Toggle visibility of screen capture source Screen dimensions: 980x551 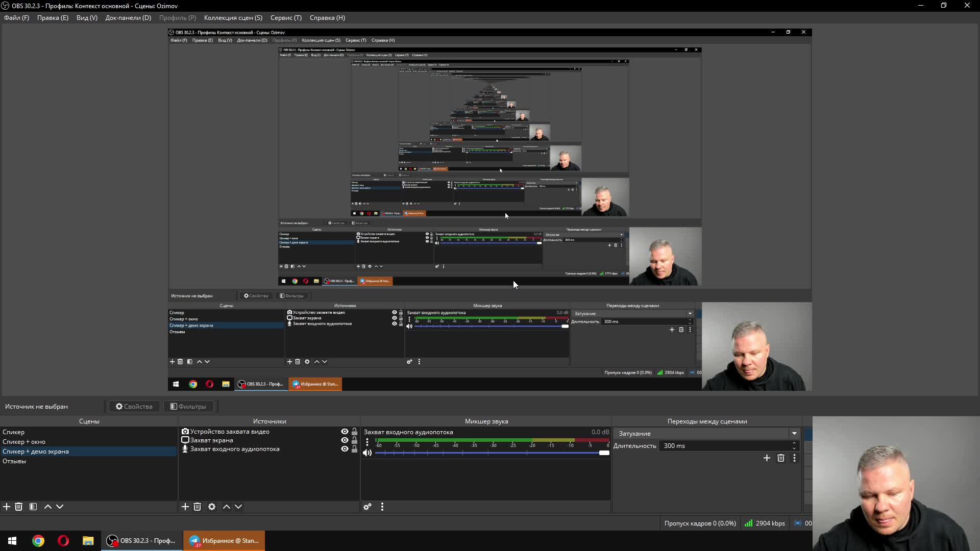[x=345, y=440]
